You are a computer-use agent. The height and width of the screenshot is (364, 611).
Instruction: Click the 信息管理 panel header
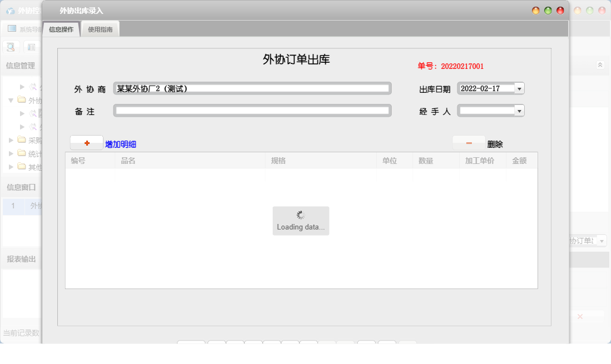(21, 66)
